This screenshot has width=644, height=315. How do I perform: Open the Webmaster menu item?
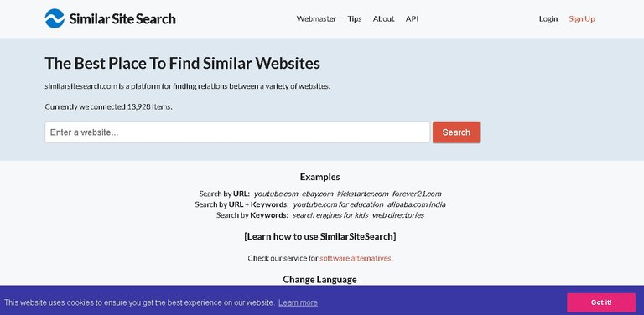tap(316, 19)
